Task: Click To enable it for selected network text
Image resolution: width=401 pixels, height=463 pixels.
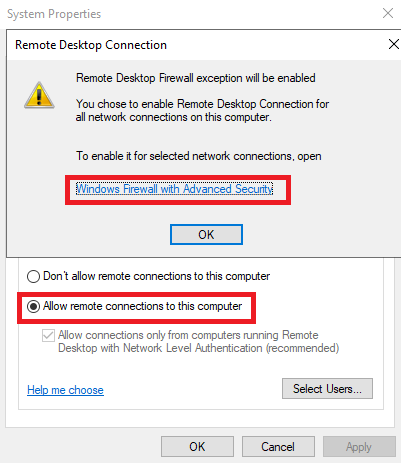Action: 199,156
